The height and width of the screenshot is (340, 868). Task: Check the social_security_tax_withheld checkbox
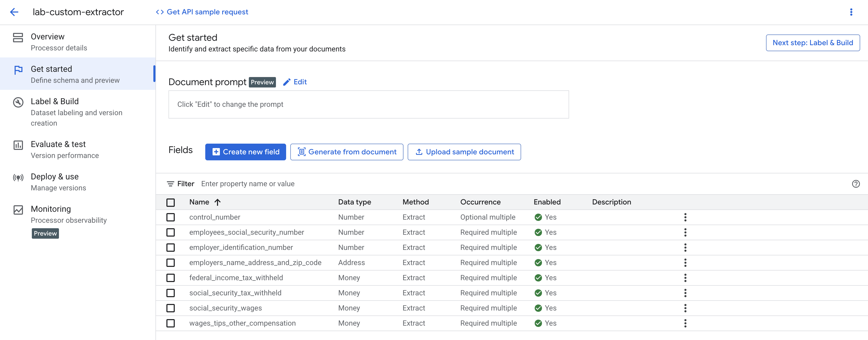pyautogui.click(x=171, y=293)
